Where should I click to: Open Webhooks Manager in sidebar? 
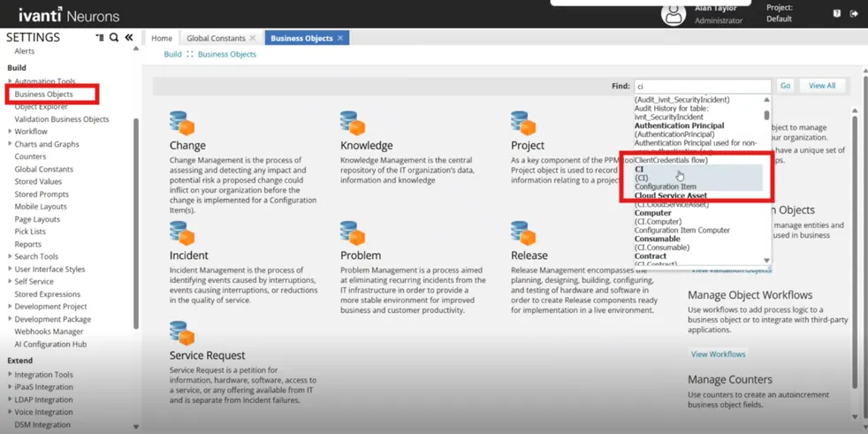click(49, 331)
